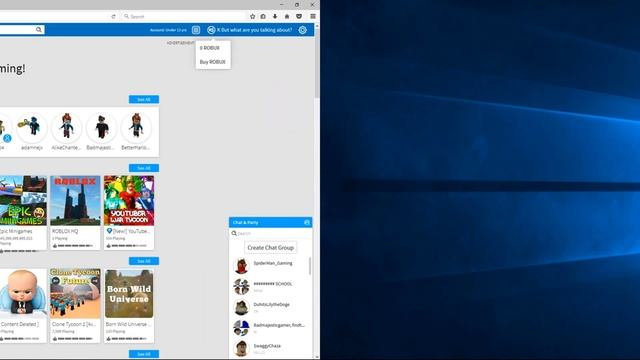The height and width of the screenshot is (360, 640).
Task: Click the Robux icon in the header
Action: (211, 30)
